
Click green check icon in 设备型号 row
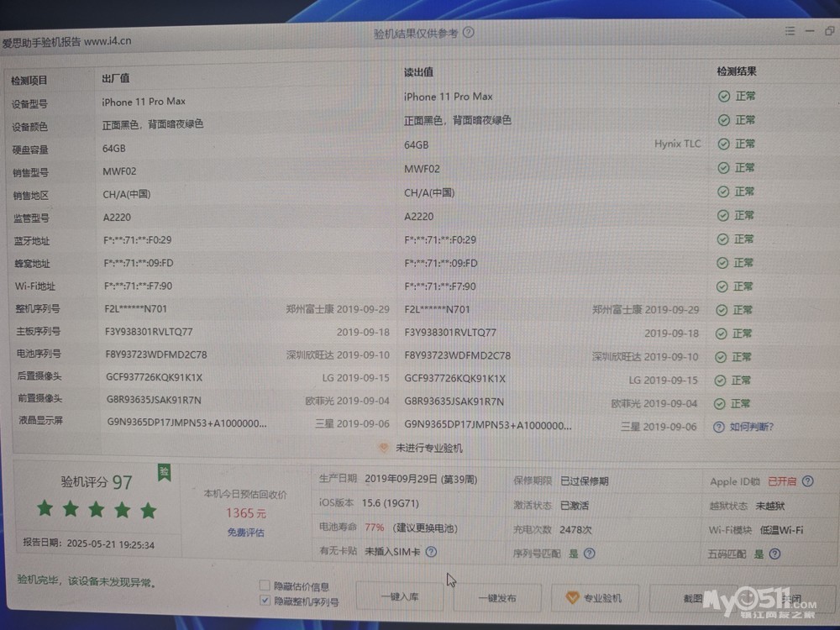[x=723, y=97]
